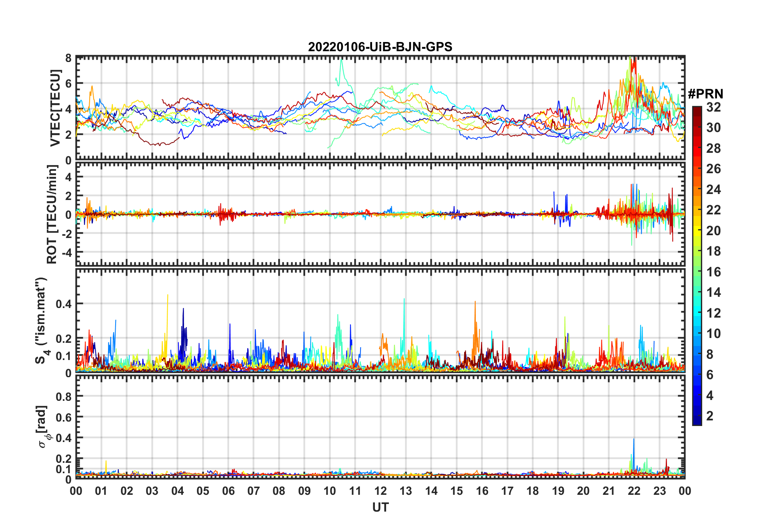The height and width of the screenshot is (532, 761).
Task: Click colorbar tick label 26
Action: (x=713, y=169)
